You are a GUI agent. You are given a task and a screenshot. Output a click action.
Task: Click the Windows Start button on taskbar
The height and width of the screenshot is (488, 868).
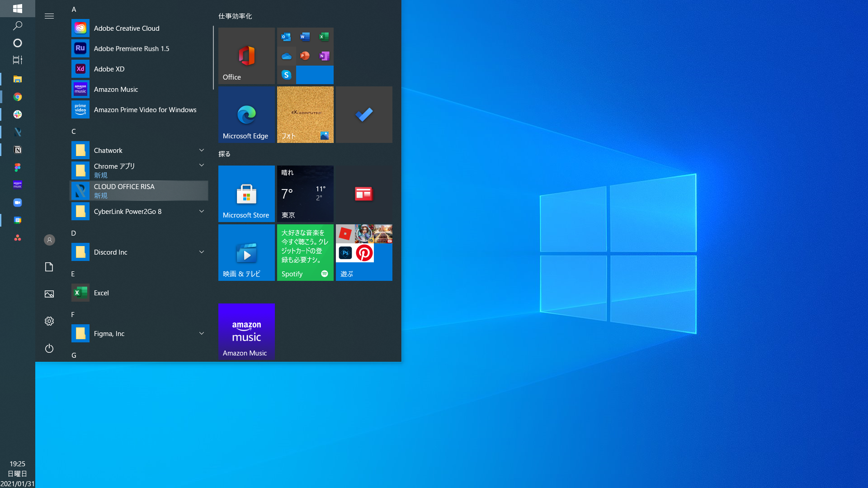point(18,8)
